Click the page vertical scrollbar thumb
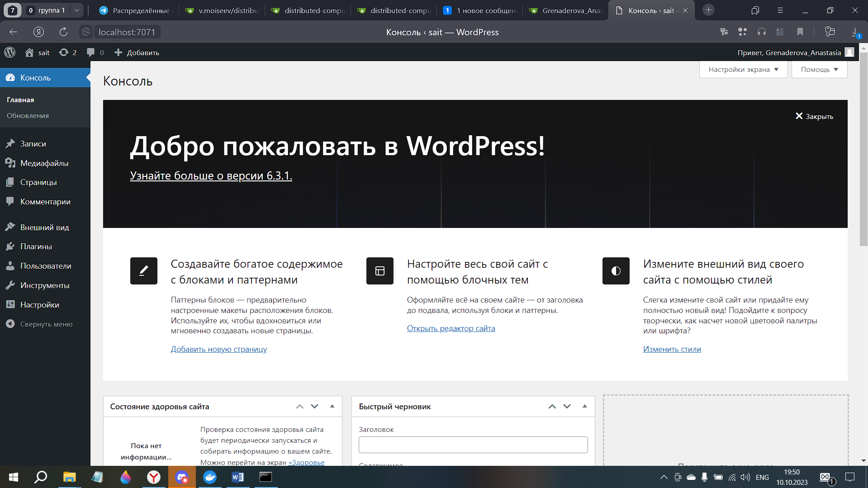This screenshot has height=488, width=868. (863, 149)
